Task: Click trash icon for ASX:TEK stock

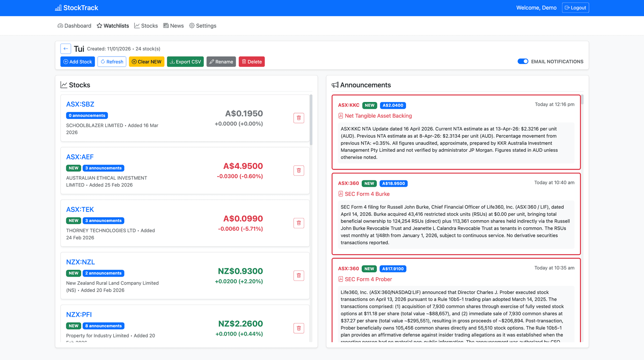Action: point(299,223)
